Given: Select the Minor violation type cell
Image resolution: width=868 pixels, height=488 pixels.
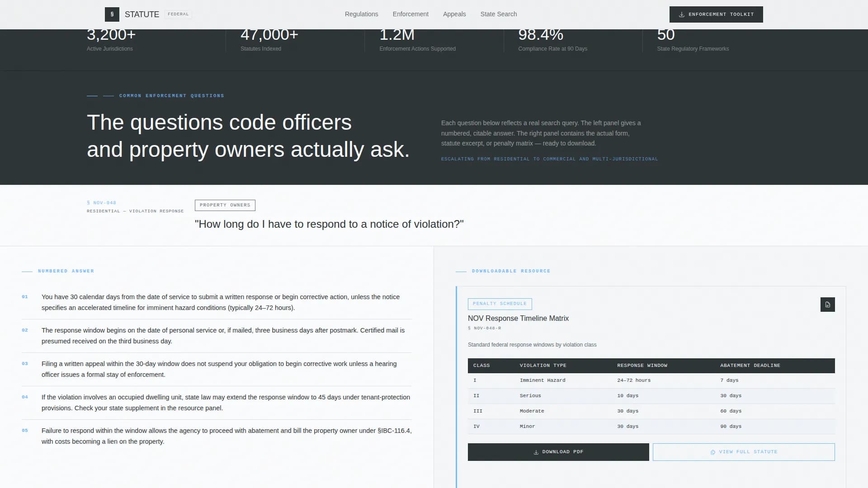Looking at the screenshot, I should point(527,427).
